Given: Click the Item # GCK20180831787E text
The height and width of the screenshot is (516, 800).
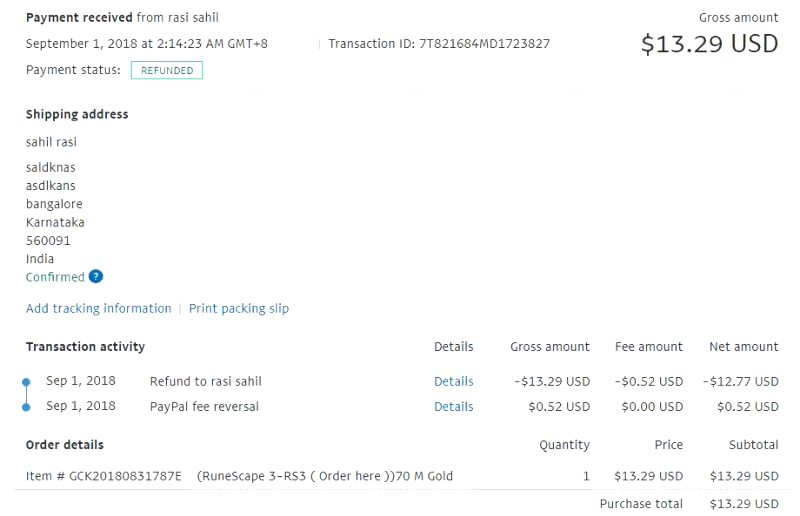Looking at the screenshot, I should pyautogui.click(x=104, y=476).
